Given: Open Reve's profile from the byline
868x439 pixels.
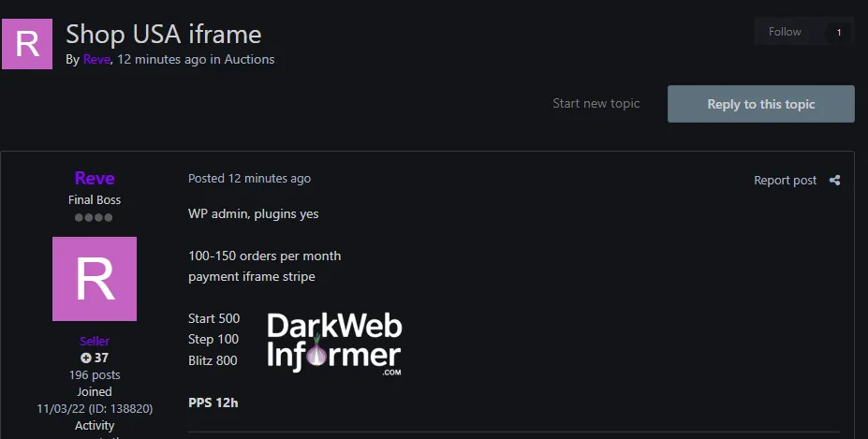Looking at the screenshot, I should pyautogui.click(x=96, y=60).
